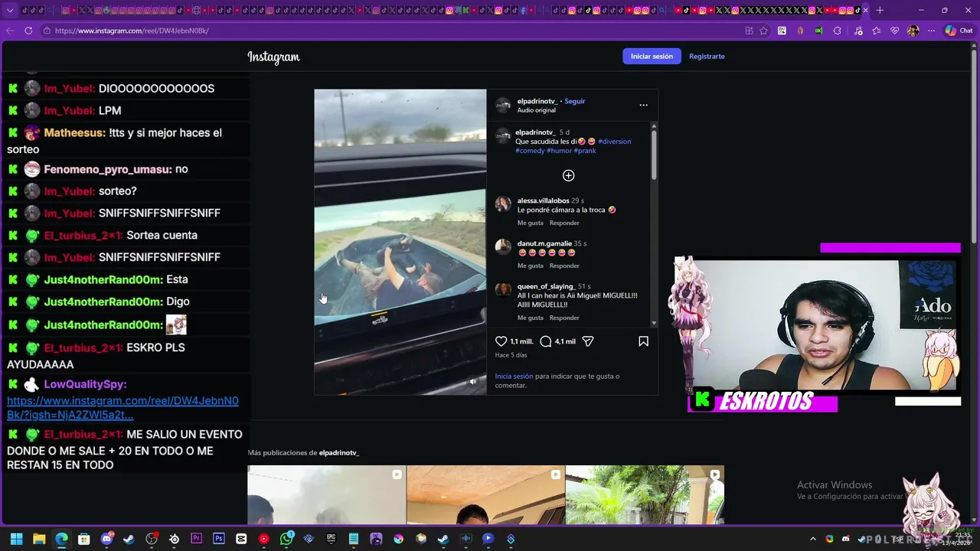980x551 pixels.
Task: Open the browser split screen icon
Action: pos(749,31)
